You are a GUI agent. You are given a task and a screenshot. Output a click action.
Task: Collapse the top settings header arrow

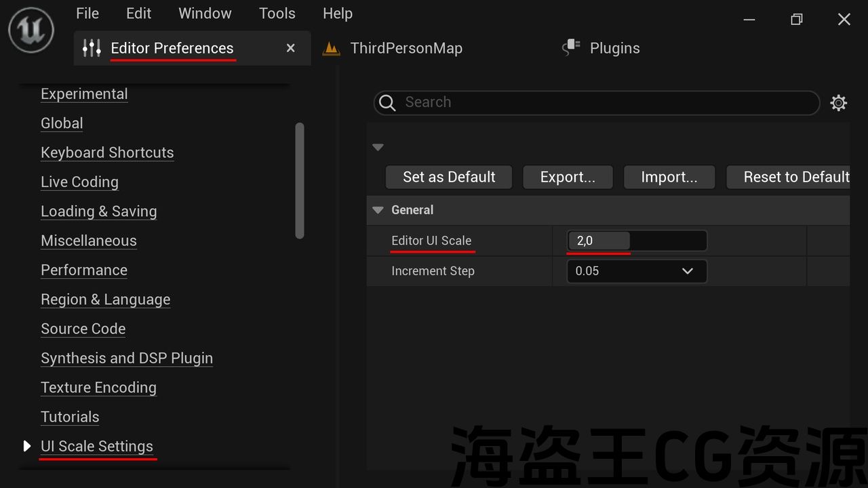(x=378, y=147)
